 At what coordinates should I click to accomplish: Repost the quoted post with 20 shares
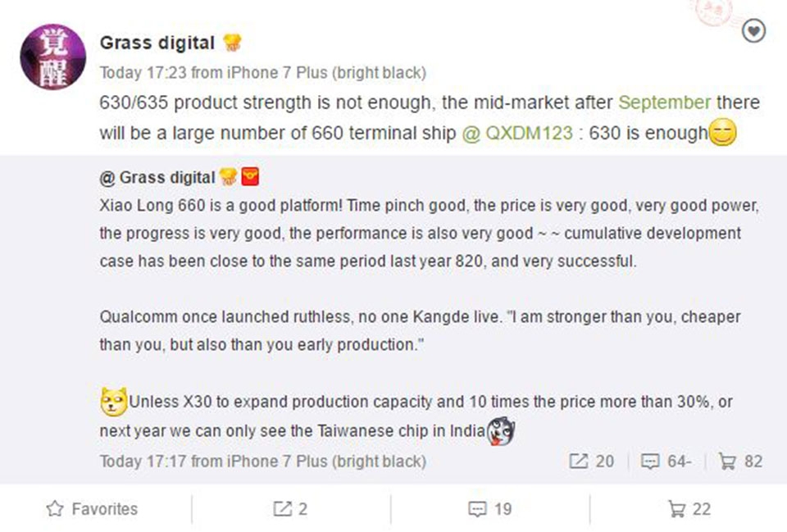click(591, 462)
